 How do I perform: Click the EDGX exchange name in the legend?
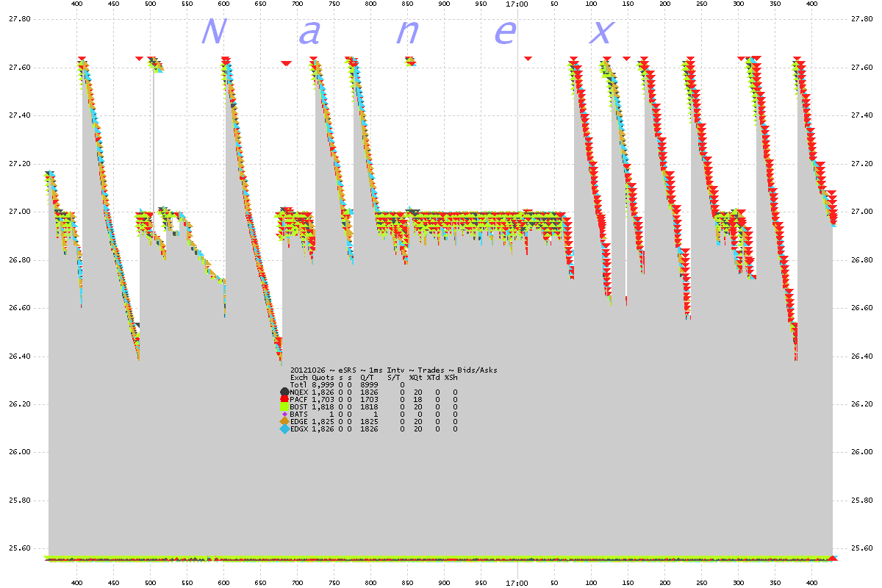pyautogui.click(x=299, y=429)
